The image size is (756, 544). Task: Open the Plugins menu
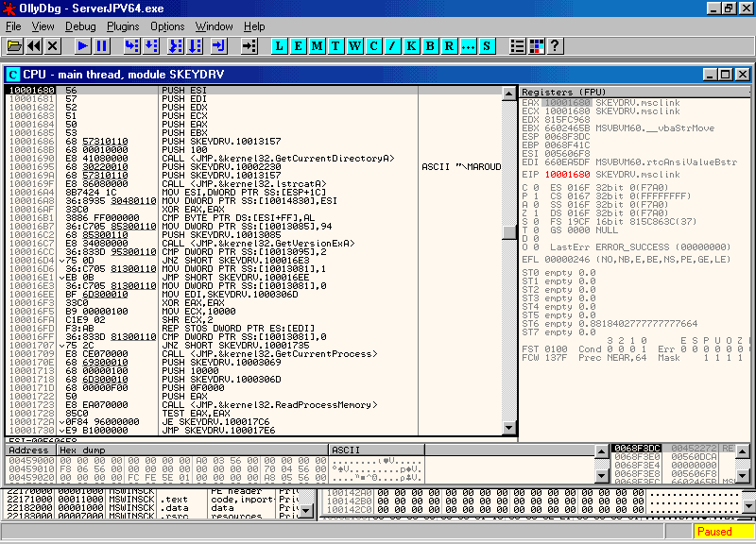click(123, 26)
